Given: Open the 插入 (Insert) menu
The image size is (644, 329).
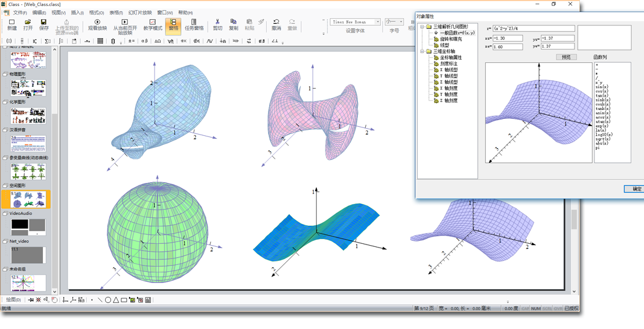Looking at the screenshot, I should [x=77, y=13].
